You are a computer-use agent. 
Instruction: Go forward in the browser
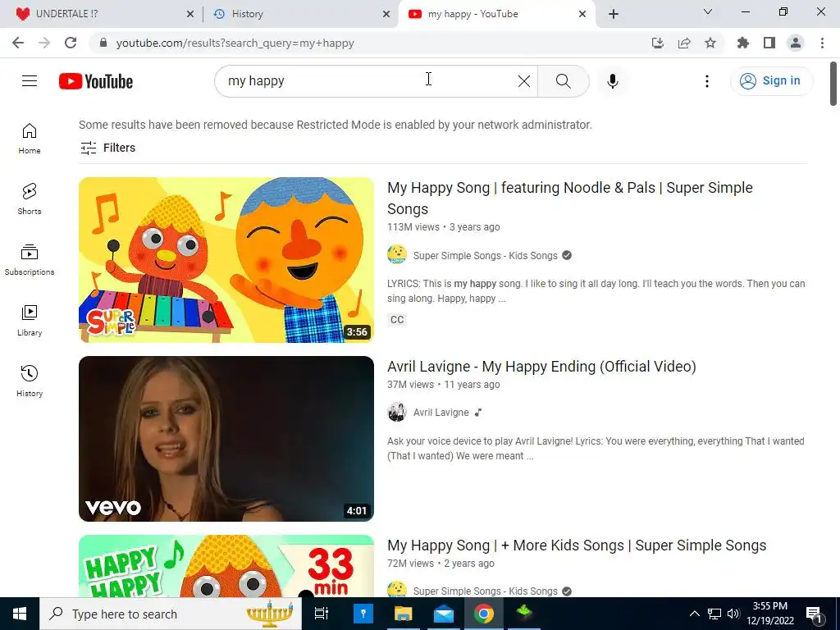(x=44, y=43)
